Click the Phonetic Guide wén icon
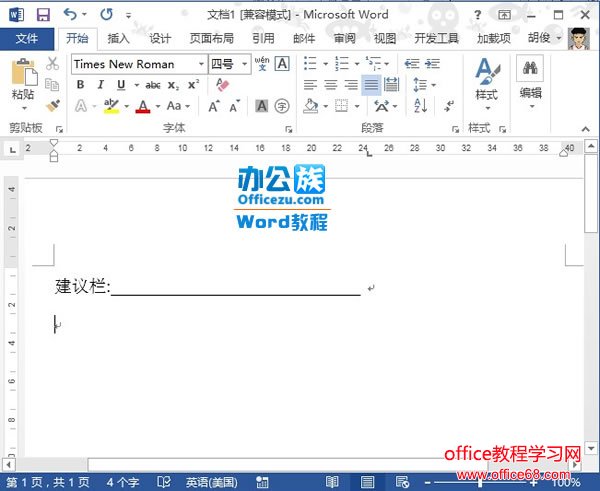 pyautogui.click(x=262, y=64)
